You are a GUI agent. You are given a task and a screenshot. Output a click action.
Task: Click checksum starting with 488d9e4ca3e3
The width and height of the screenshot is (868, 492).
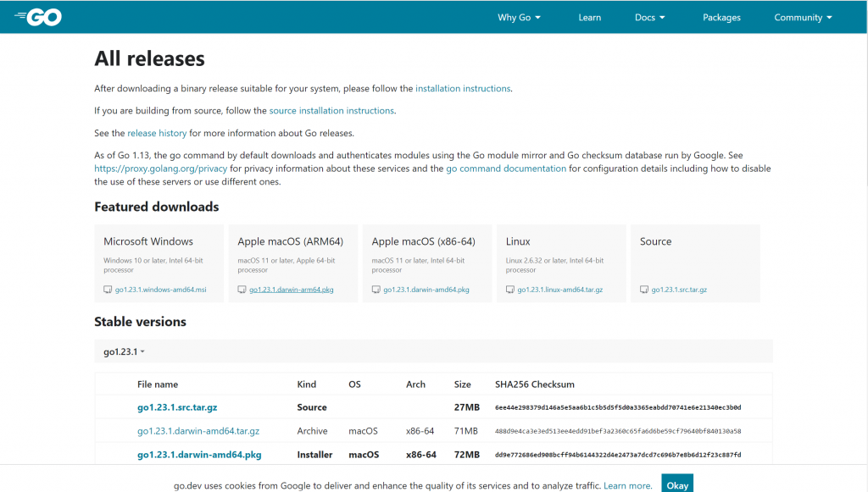click(x=618, y=431)
